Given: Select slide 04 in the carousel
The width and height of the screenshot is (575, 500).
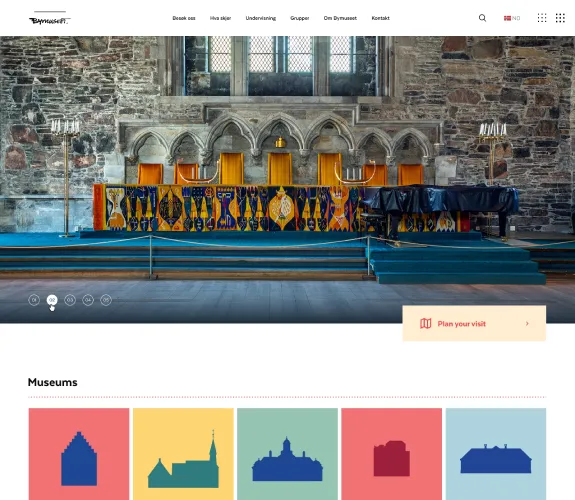Looking at the screenshot, I should 88,300.
